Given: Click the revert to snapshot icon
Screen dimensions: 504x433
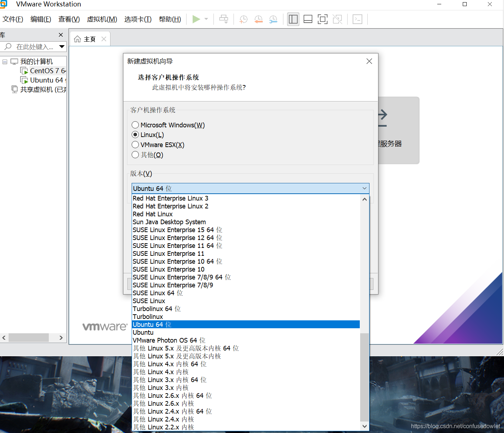Looking at the screenshot, I should (x=258, y=19).
